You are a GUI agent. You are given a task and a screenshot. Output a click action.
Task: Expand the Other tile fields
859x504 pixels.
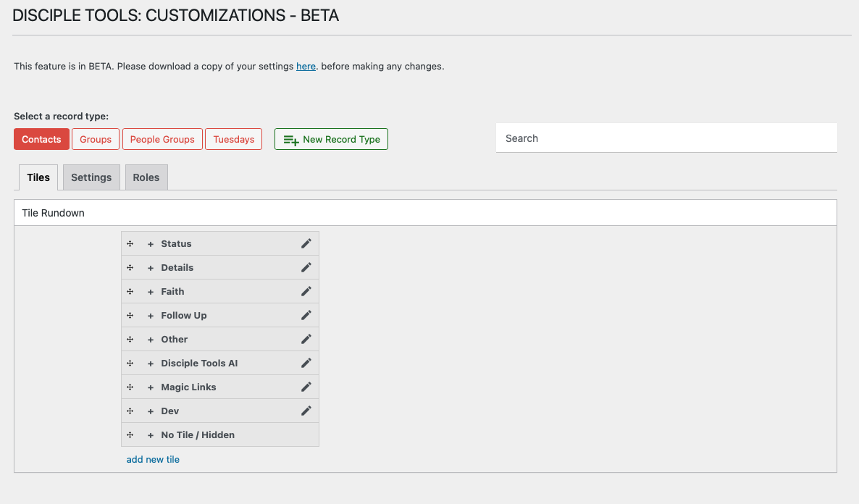click(151, 340)
